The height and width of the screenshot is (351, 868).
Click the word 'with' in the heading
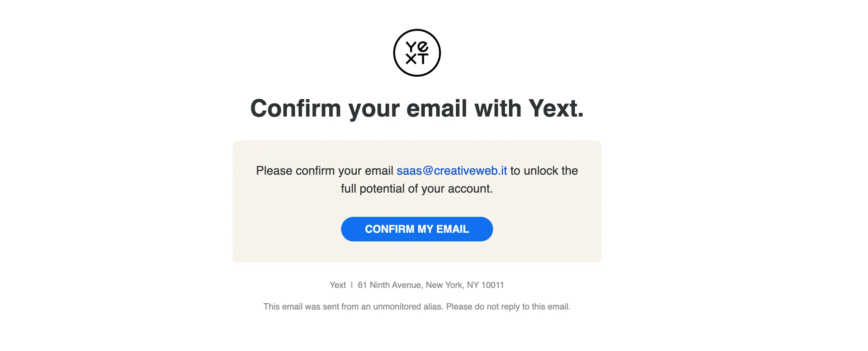498,109
